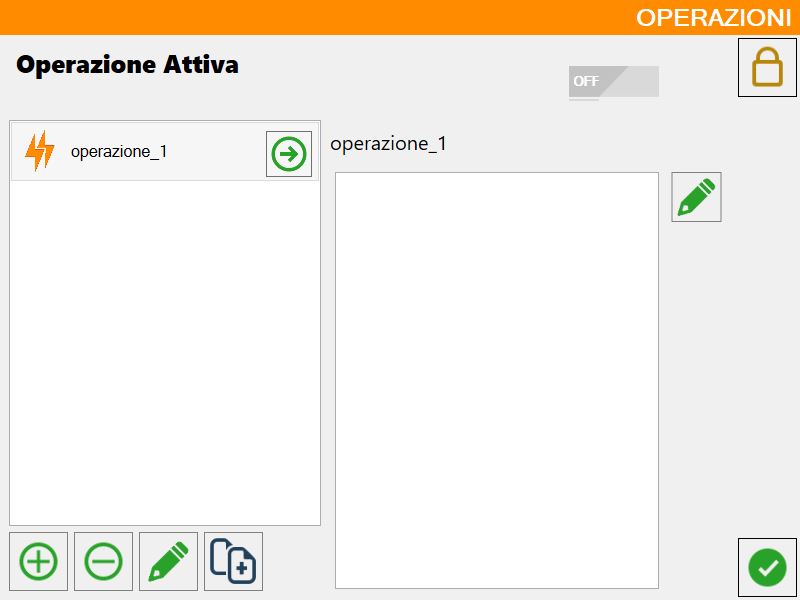Click the OPERAZIONI title in orange header

713,18
